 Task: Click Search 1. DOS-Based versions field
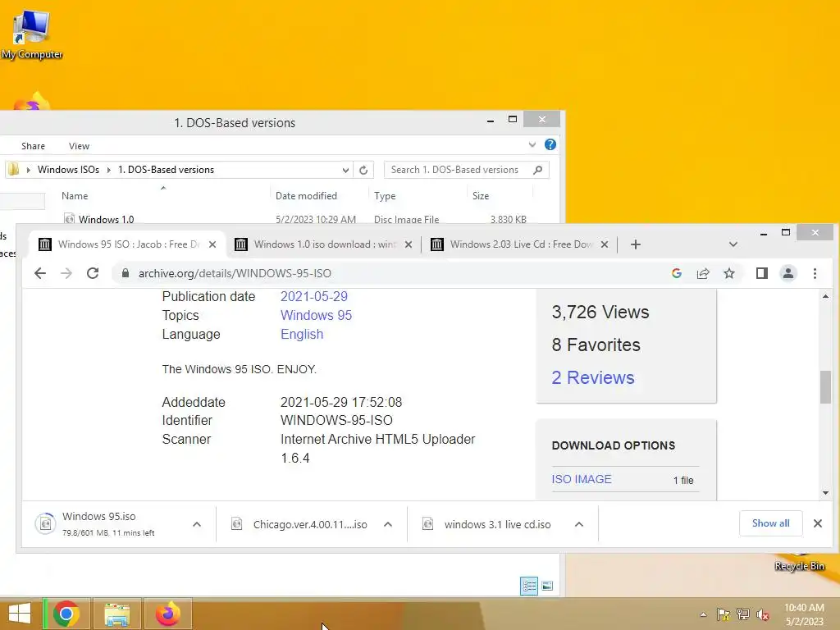coord(466,170)
